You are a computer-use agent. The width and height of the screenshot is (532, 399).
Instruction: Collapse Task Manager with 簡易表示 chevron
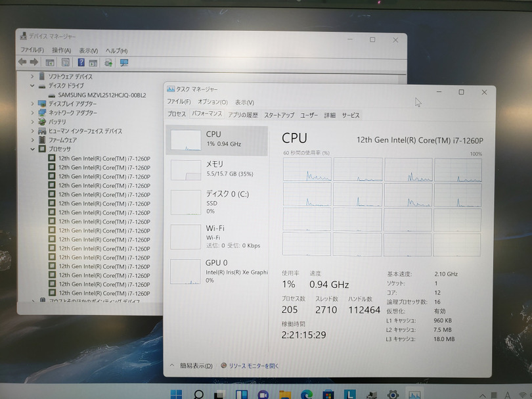[172, 365]
